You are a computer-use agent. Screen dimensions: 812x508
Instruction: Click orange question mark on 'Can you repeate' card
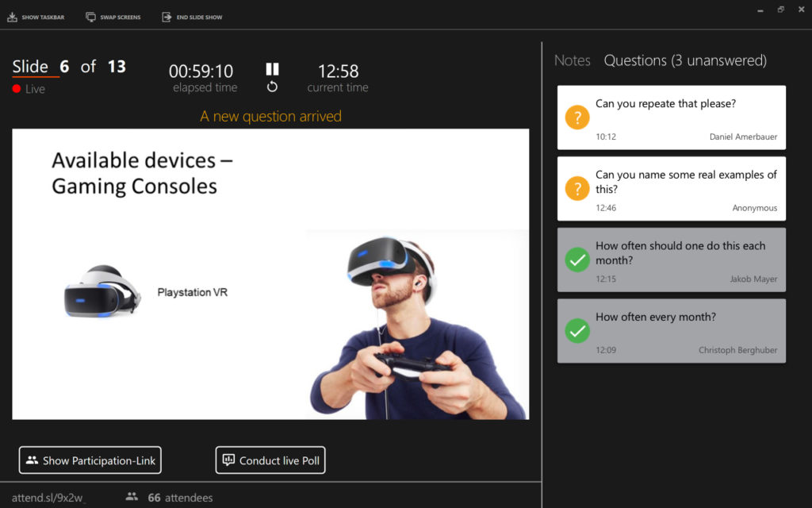click(577, 117)
